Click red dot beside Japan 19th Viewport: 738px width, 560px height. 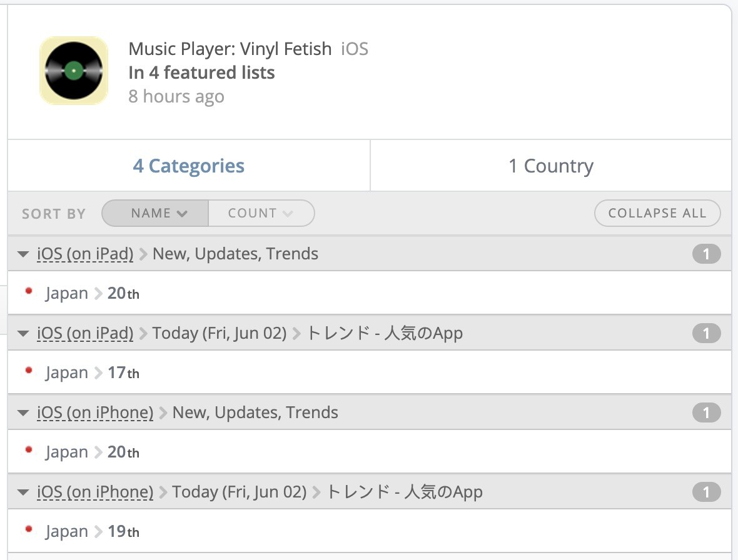(x=28, y=529)
